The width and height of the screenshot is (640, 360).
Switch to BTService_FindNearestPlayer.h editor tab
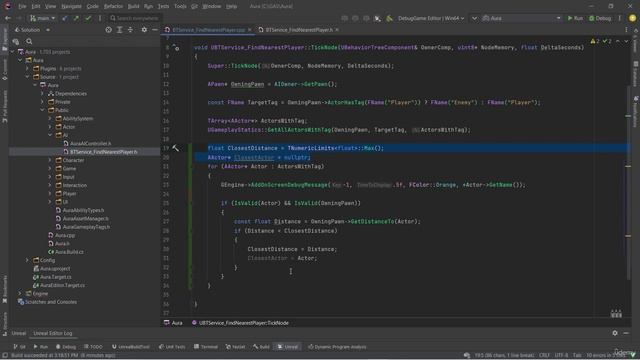tap(299, 30)
